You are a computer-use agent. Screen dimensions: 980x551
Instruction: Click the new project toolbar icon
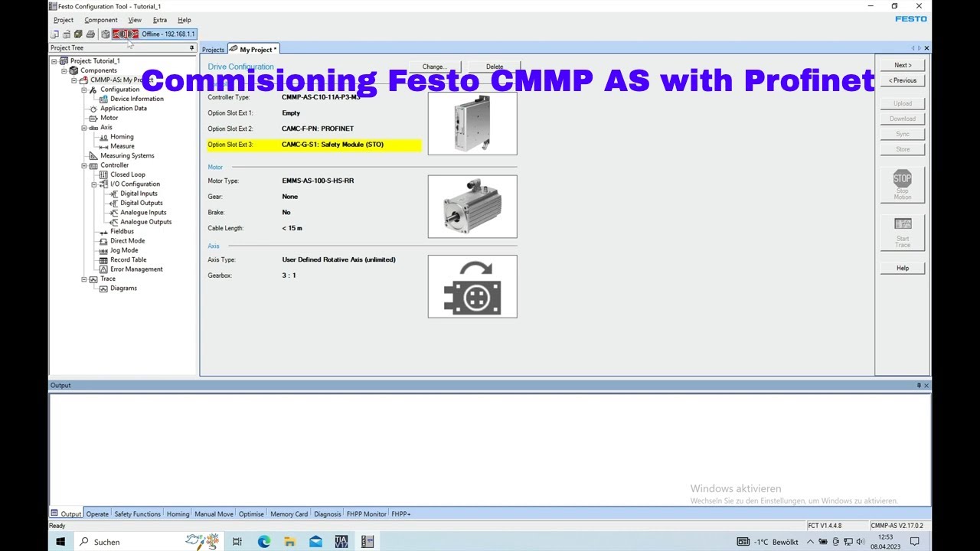coord(54,34)
